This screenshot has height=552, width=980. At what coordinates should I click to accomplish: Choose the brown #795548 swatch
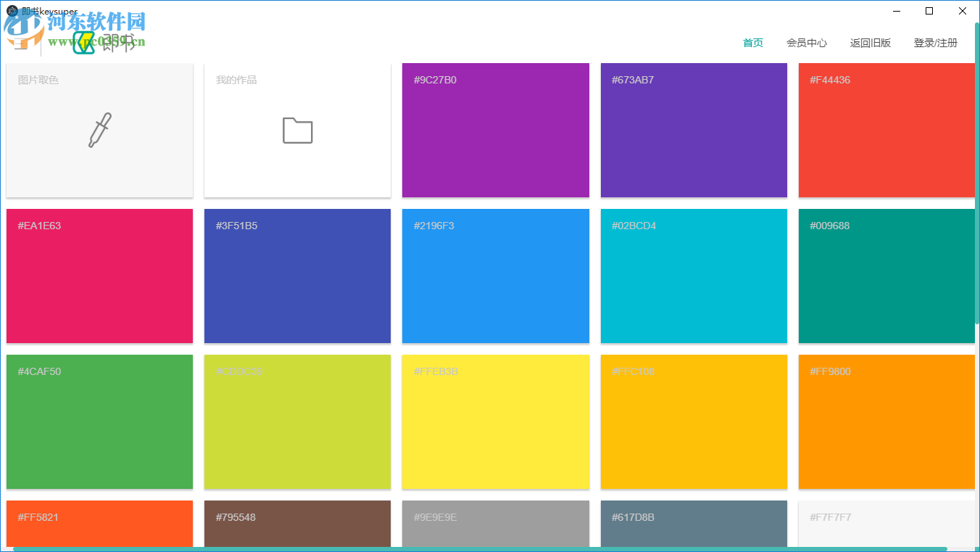[297, 523]
